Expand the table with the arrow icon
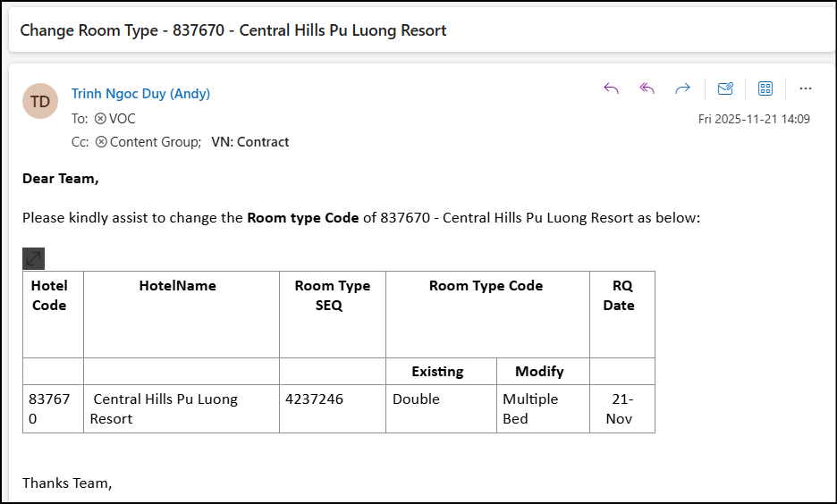The width and height of the screenshot is (837, 504). pyautogui.click(x=33, y=259)
